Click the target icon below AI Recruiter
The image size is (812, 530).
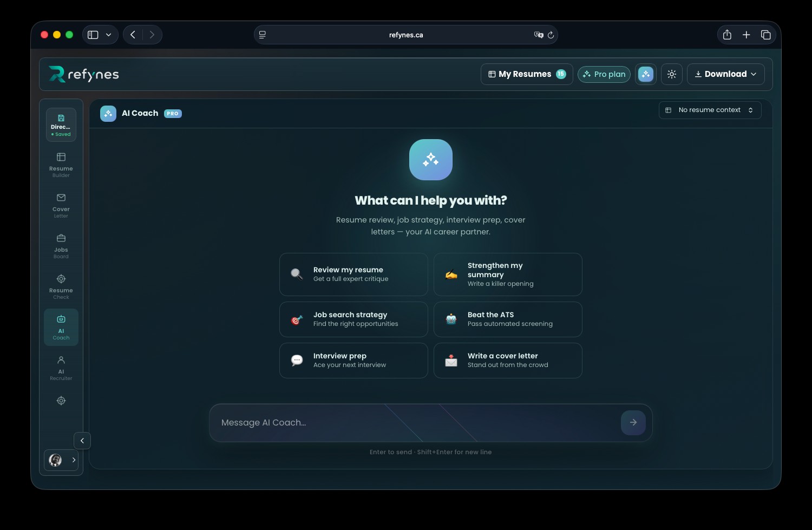click(x=61, y=401)
